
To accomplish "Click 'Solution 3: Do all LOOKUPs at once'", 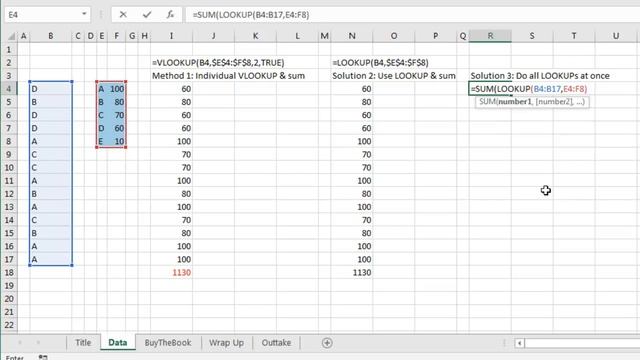I will (540, 76).
